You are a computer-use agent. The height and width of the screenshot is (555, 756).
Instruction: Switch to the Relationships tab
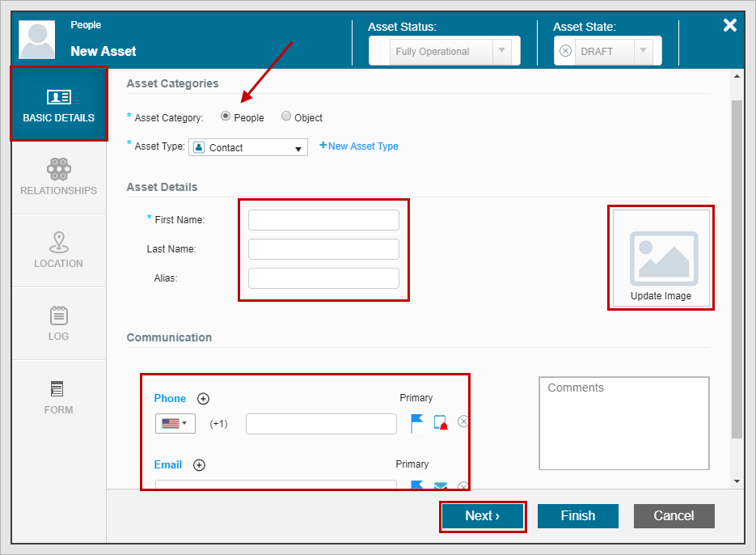click(58, 177)
